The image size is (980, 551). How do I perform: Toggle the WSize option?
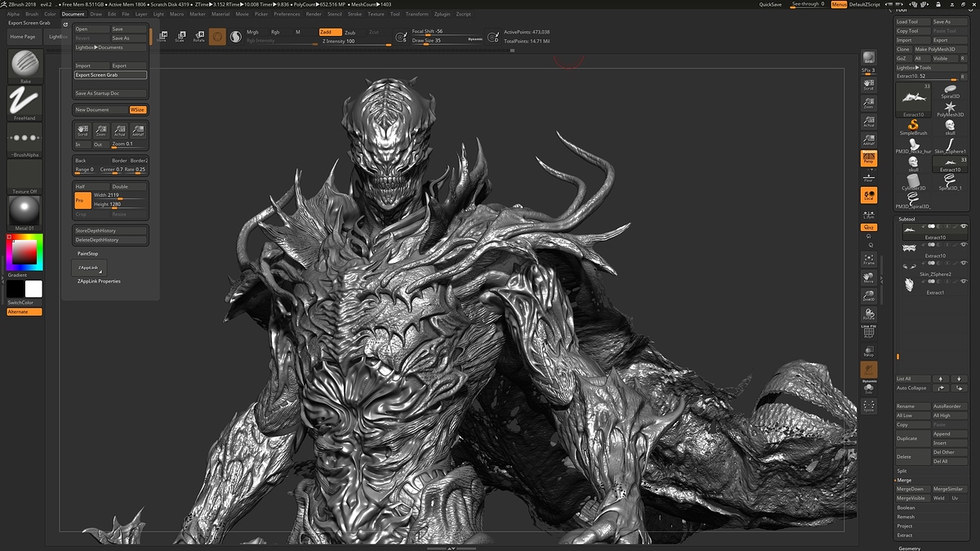click(137, 109)
